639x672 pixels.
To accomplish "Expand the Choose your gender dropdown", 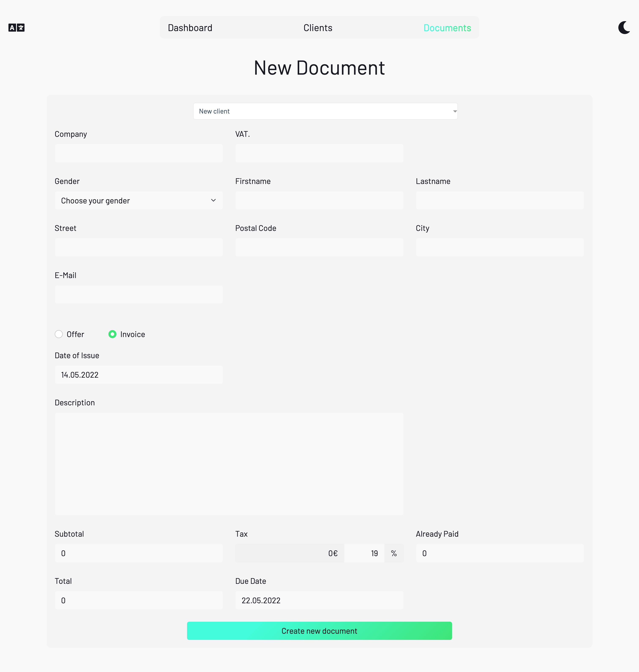I will click(139, 200).
